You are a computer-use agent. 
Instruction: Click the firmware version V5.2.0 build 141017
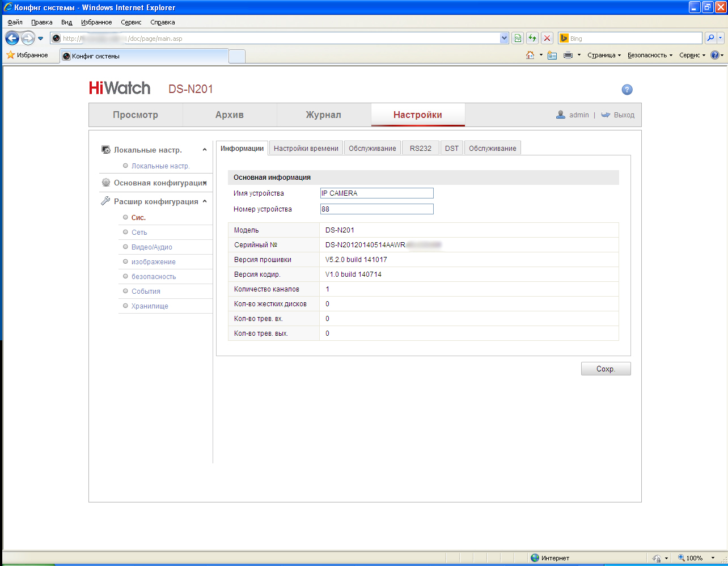coord(356,260)
